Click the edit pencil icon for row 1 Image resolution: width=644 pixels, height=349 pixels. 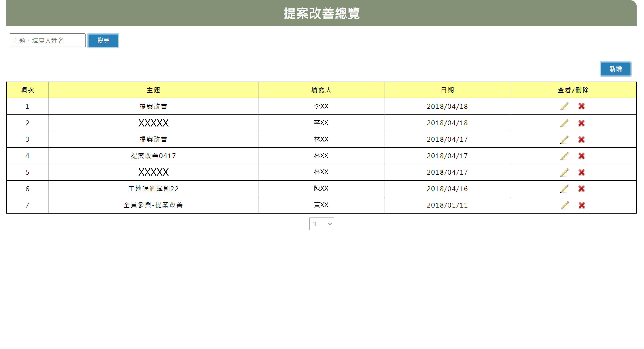pos(564,106)
